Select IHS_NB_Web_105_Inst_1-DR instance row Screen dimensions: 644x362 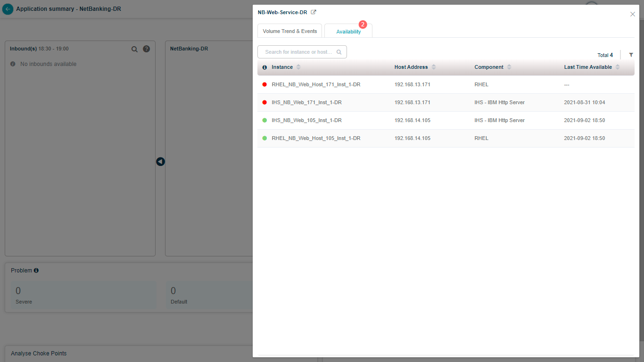point(306,121)
